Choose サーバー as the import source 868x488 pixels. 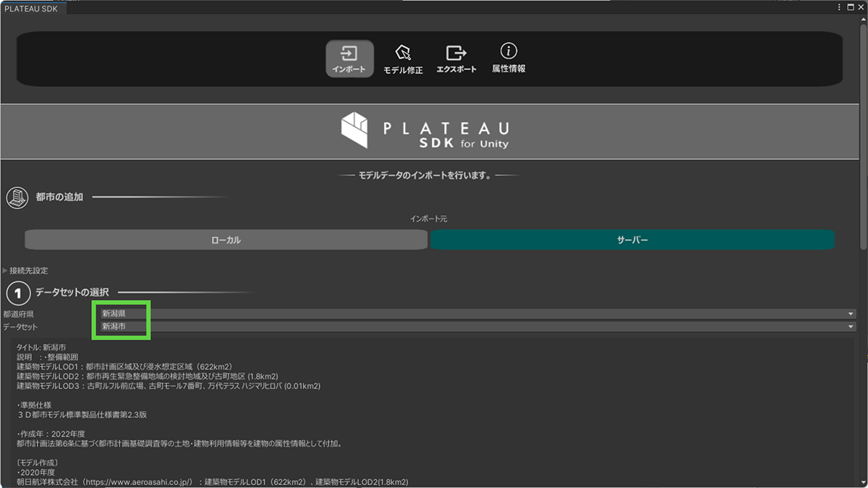[632, 240]
